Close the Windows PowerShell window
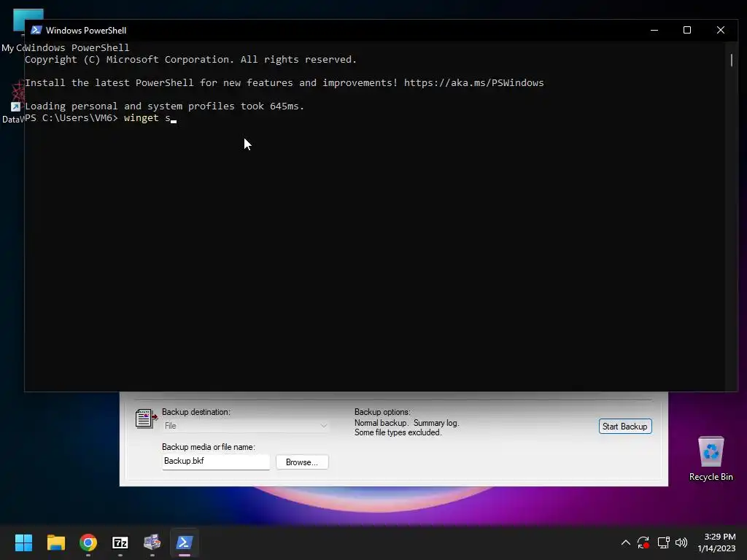This screenshot has height=560, width=747. (x=720, y=30)
